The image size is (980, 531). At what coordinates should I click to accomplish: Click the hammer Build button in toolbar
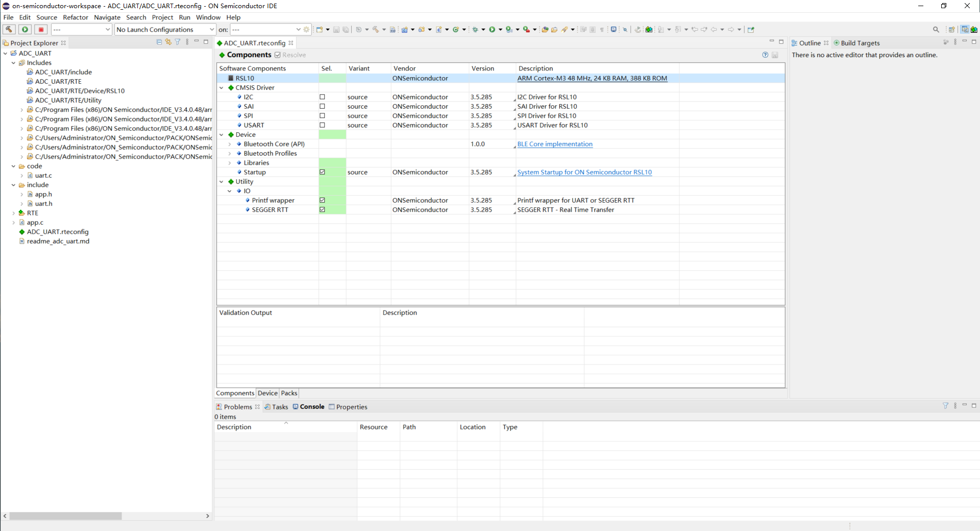[9, 30]
